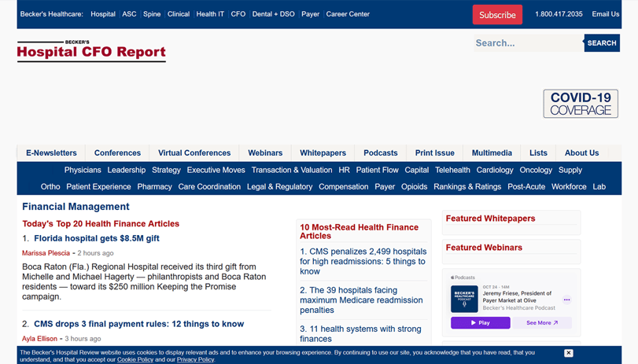Open E-Newsletters menu tab
The width and height of the screenshot is (638, 364).
click(51, 153)
